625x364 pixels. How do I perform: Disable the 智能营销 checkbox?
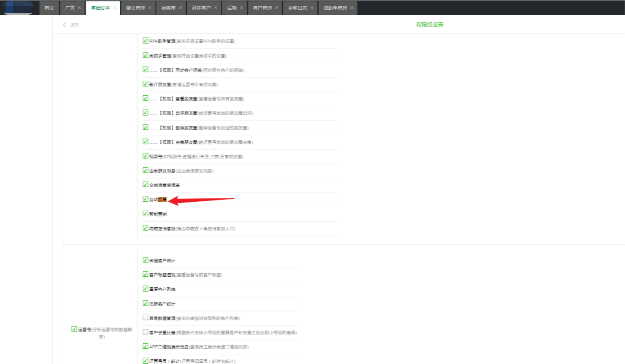pyautogui.click(x=145, y=214)
